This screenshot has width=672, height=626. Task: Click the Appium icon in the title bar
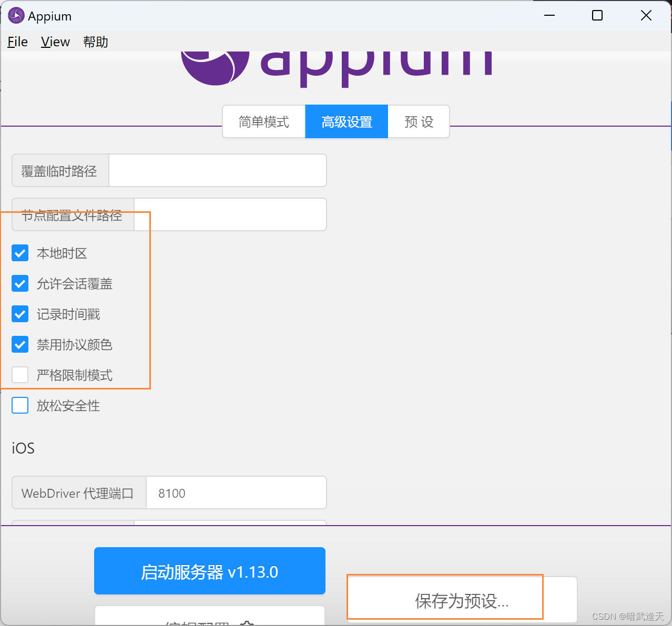click(x=16, y=16)
